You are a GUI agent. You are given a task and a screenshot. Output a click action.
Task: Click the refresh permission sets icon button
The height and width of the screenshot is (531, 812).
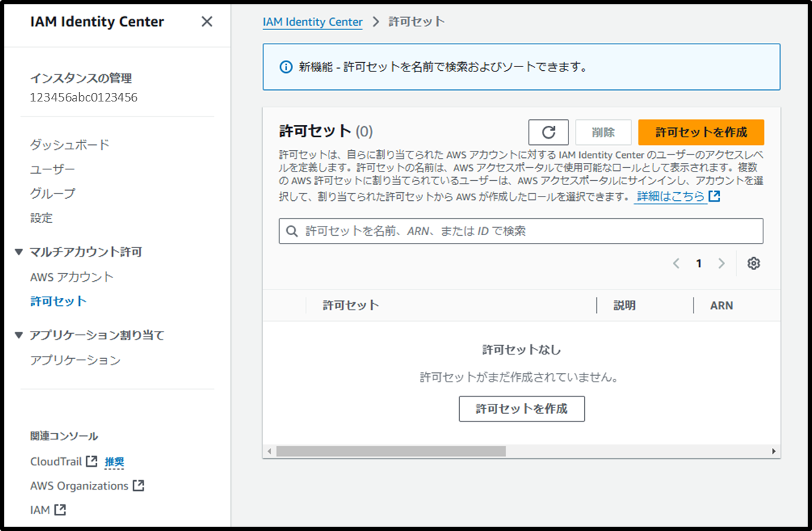point(548,132)
